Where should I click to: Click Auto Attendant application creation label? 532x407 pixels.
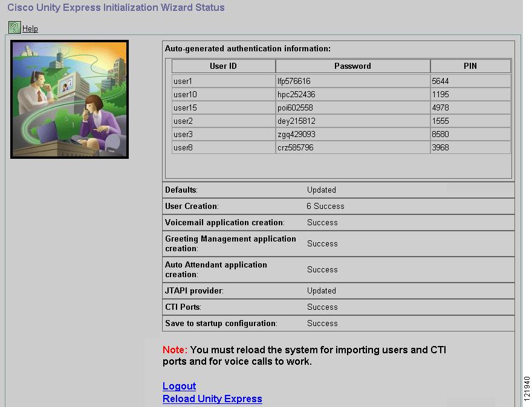click(x=216, y=269)
